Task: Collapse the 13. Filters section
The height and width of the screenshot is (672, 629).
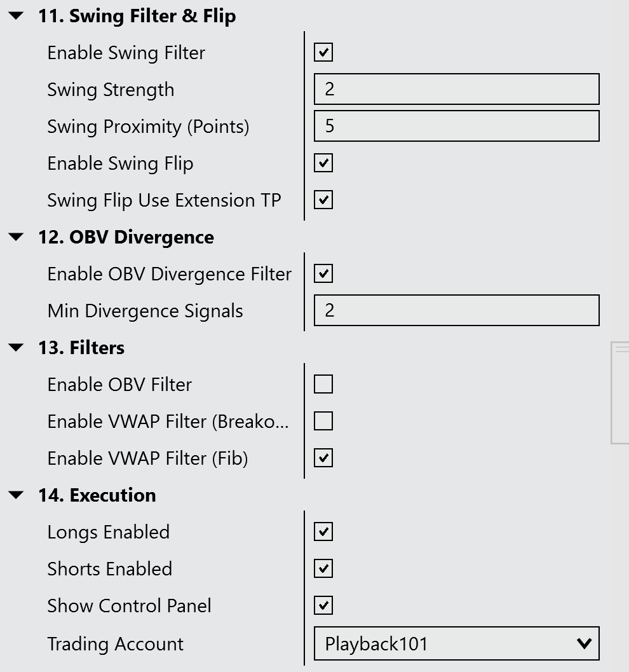Action: point(17,348)
